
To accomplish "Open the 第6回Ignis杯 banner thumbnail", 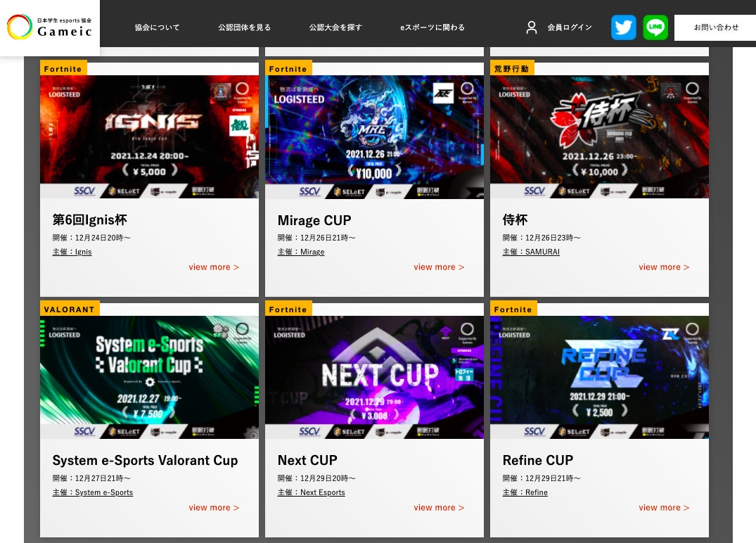I will (x=149, y=136).
